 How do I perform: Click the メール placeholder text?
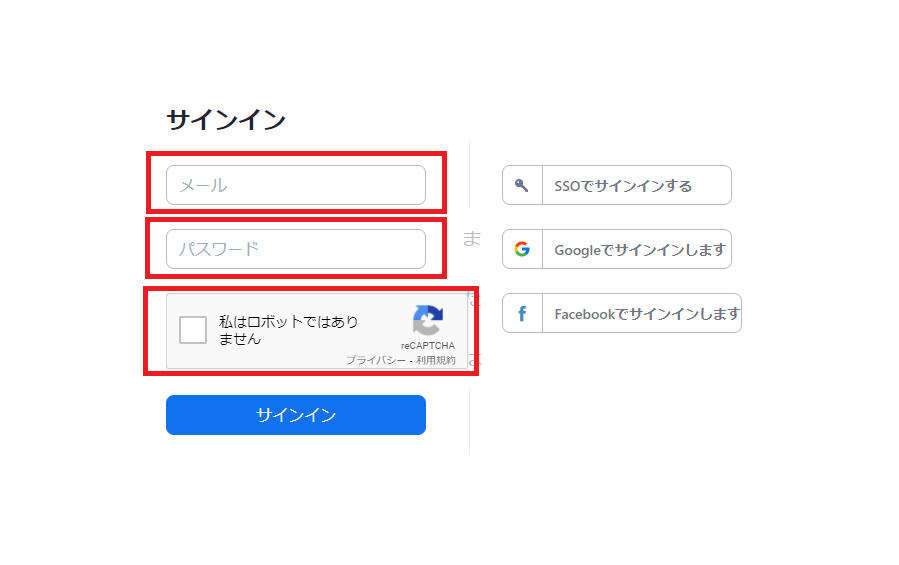(203, 185)
